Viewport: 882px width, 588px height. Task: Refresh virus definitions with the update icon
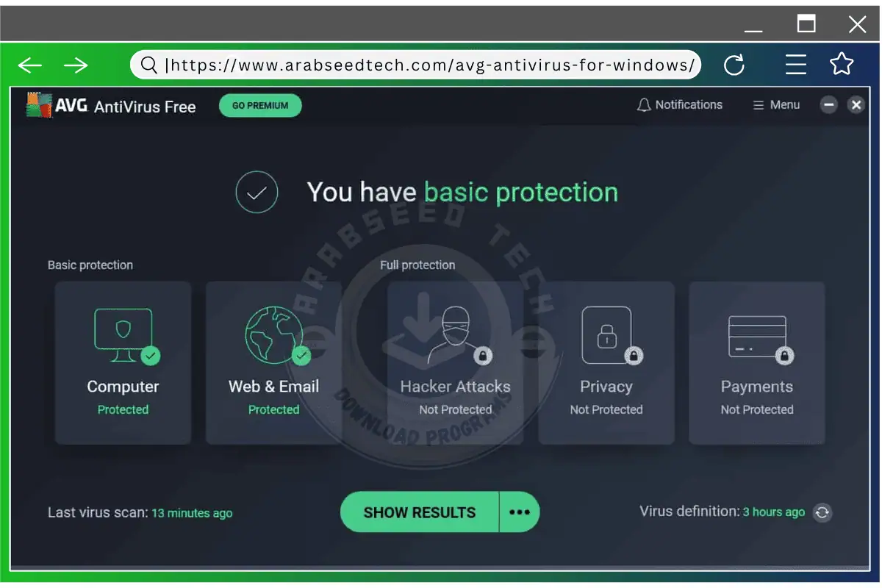(x=822, y=513)
